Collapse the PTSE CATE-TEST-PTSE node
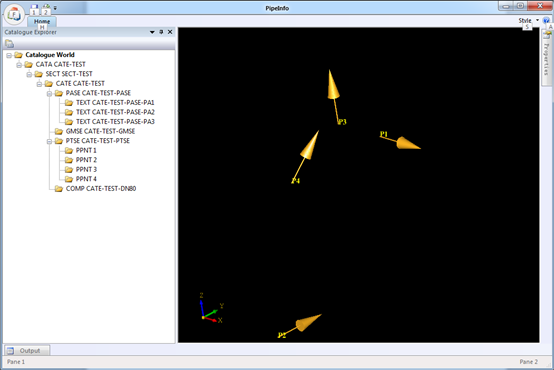Viewport: 554px width, 370px height. (49, 141)
